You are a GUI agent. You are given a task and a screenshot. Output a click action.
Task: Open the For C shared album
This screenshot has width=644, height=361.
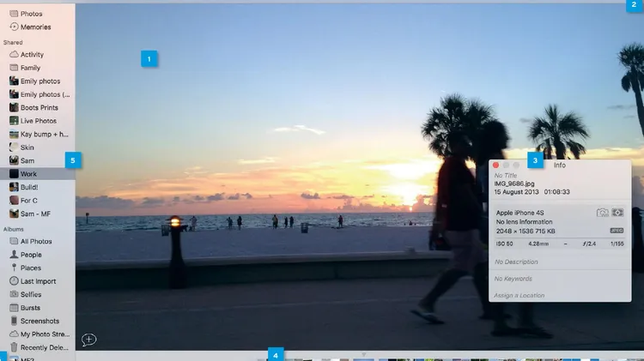click(x=28, y=201)
